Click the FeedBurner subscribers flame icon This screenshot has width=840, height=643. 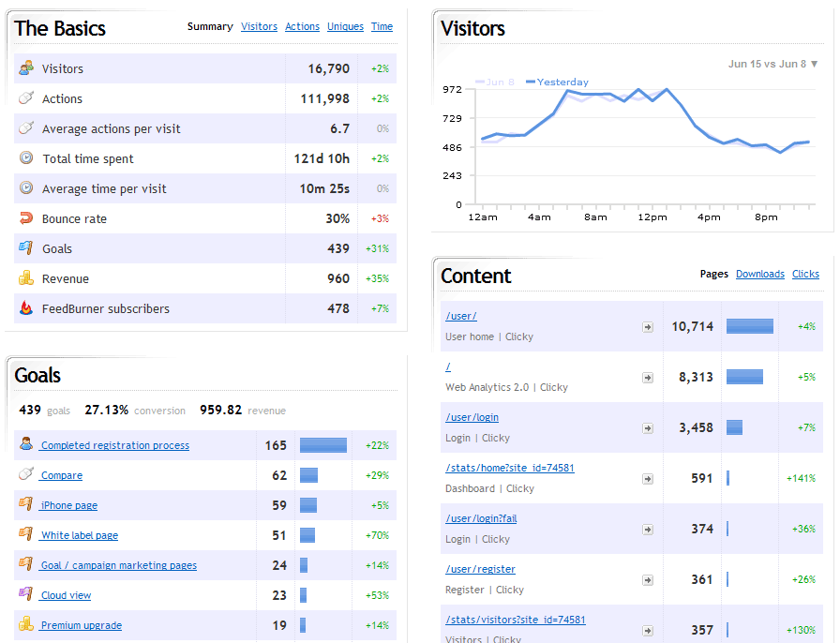click(x=26, y=308)
